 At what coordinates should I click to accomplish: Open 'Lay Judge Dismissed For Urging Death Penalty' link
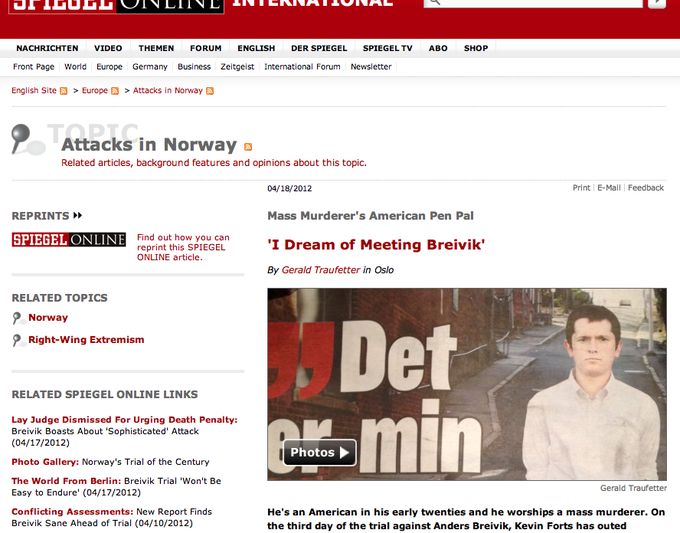(124, 420)
